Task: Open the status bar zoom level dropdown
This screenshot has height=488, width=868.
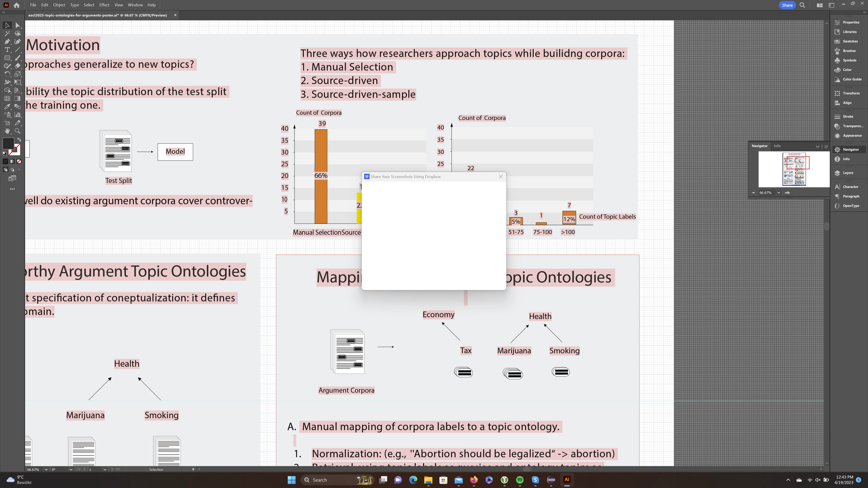Action: point(46,469)
